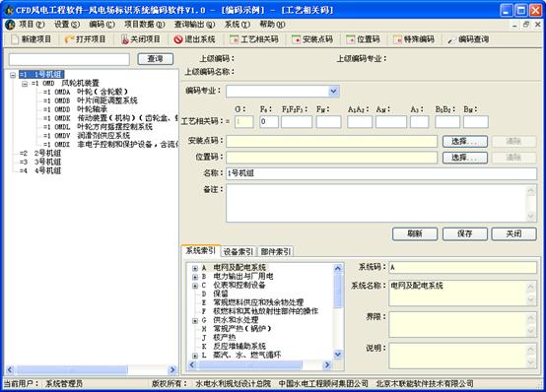546x392 pixels.
Task: Select the =2 2号机组 tree item
Action: [40, 154]
